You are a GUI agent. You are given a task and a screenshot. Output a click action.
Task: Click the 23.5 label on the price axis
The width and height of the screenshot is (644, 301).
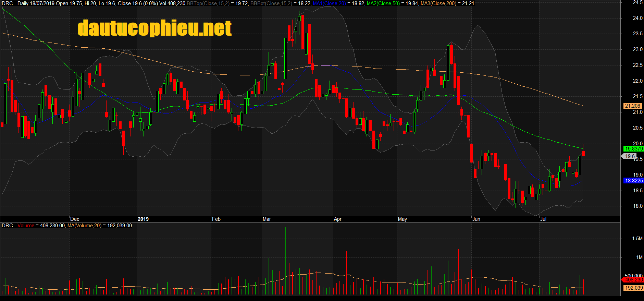click(637, 34)
